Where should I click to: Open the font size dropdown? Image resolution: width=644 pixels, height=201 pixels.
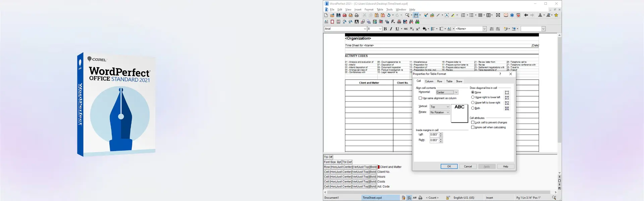[x=380, y=29]
